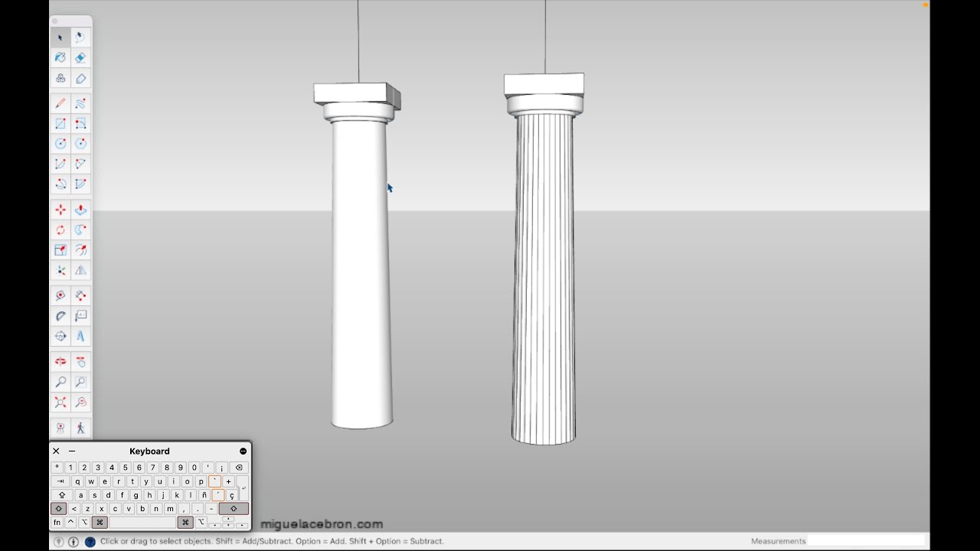
Task: Toggle the right Option key on keyboard viewer
Action: coord(201,523)
